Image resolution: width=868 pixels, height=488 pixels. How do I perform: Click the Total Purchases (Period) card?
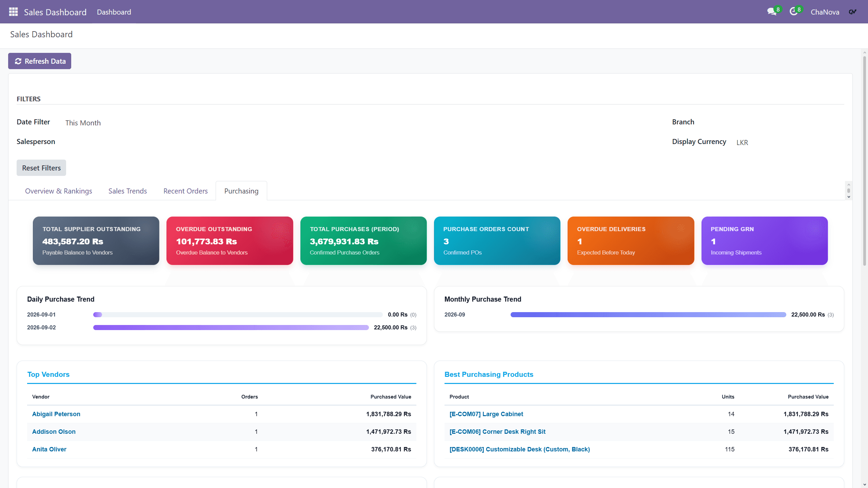click(363, 241)
